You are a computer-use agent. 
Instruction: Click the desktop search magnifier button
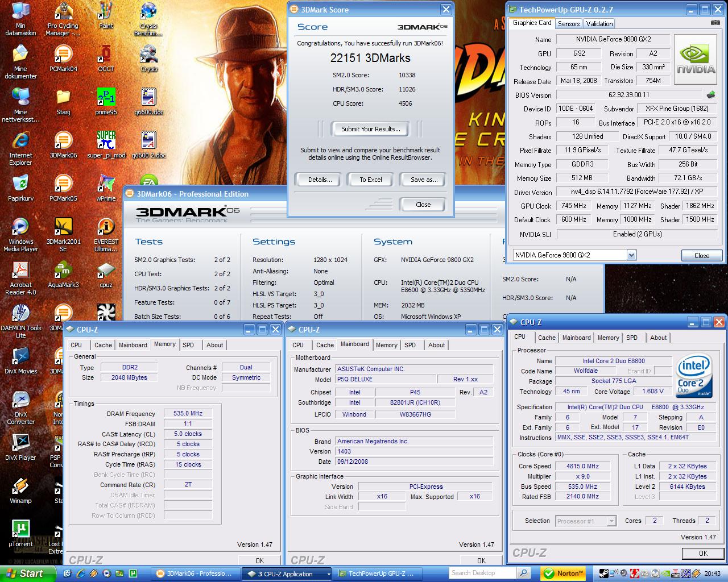click(x=524, y=573)
